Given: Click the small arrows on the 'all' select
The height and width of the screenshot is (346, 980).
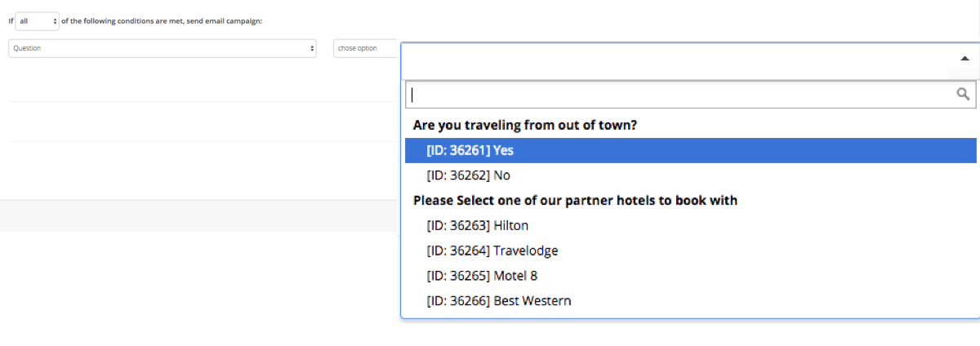Looking at the screenshot, I should pos(55,20).
